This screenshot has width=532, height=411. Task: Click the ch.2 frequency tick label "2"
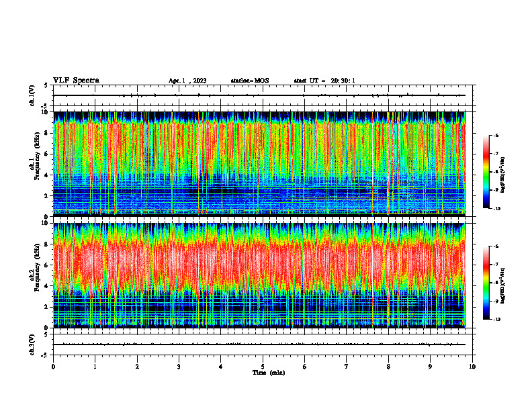47,307
